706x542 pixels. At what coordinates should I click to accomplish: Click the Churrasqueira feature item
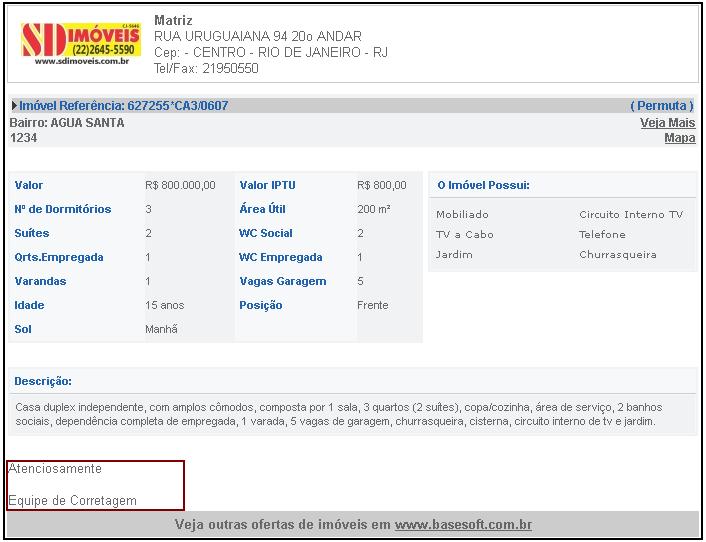point(617,255)
